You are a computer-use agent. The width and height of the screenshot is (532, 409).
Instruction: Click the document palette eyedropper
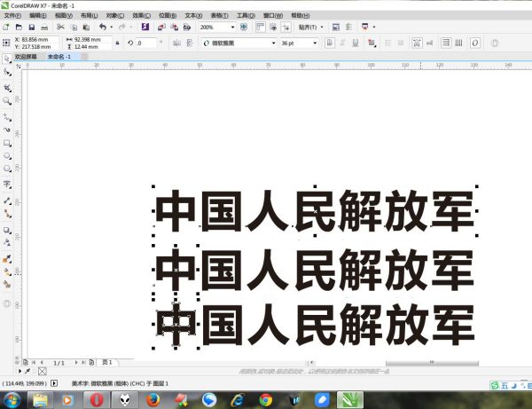point(27,371)
